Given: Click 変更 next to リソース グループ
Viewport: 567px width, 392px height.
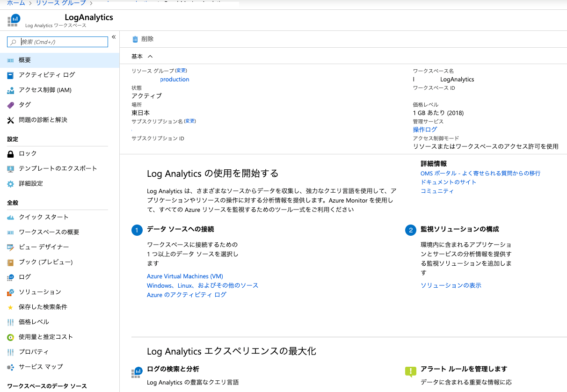Looking at the screenshot, I should (x=181, y=71).
